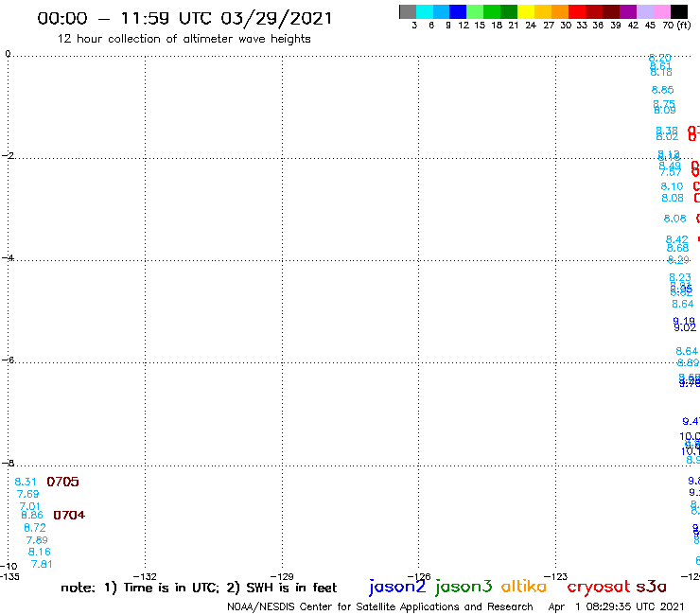The width and height of the screenshot is (700, 615).
Task: Click the black swatch at the legend's end
Action: 678,11
